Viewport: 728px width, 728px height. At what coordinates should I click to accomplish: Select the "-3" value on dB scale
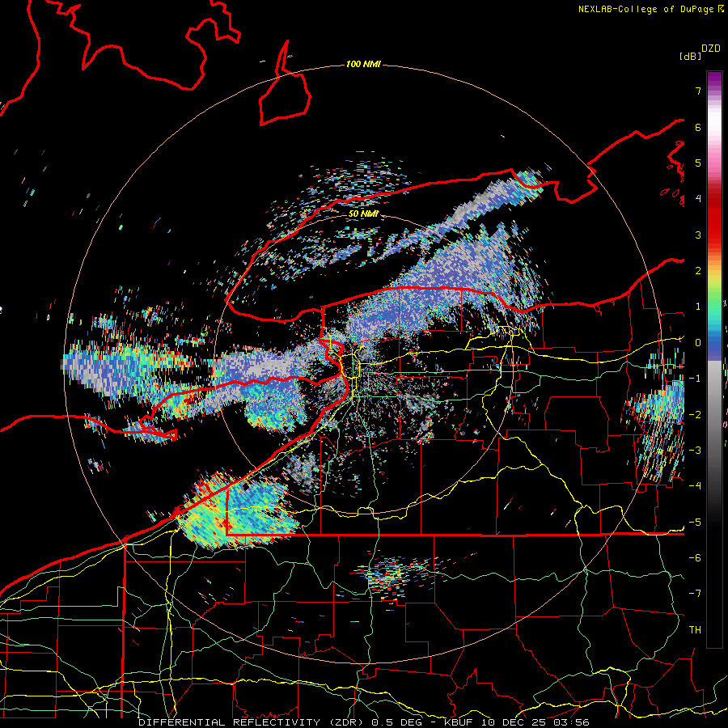[x=695, y=450]
